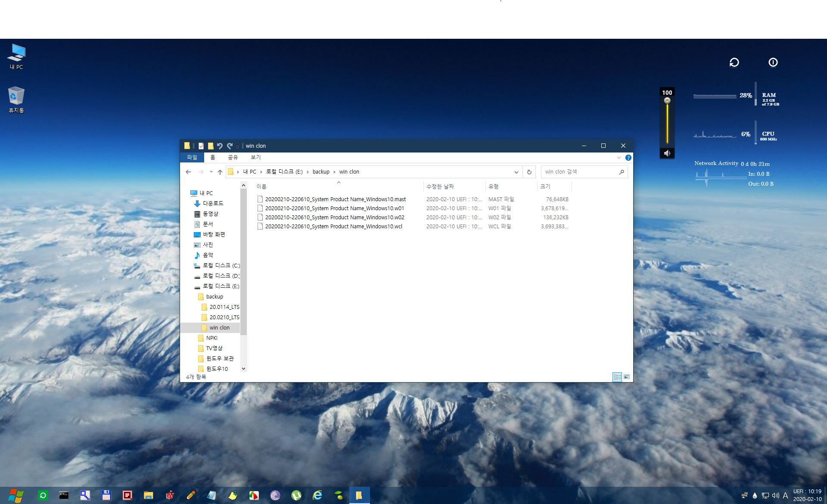Image resolution: width=827 pixels, height=504 pixels.
Task: Click backup breadcrumb in address bar
Action: point(321,171)
